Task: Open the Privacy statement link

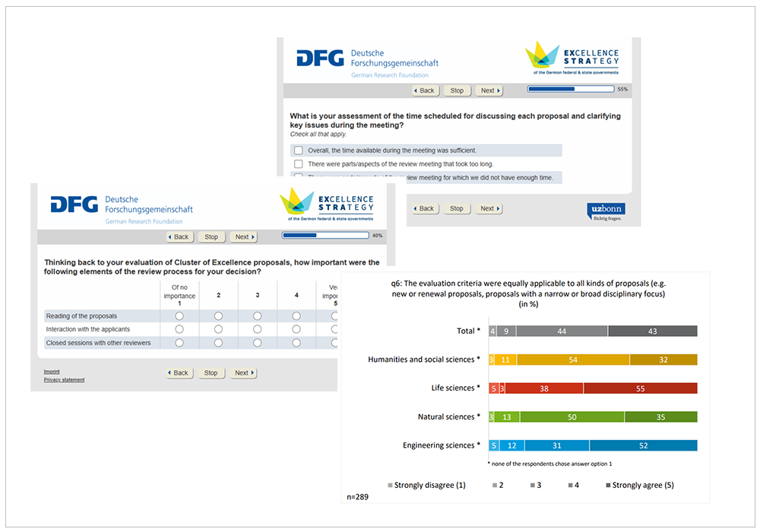Action: 64,380
